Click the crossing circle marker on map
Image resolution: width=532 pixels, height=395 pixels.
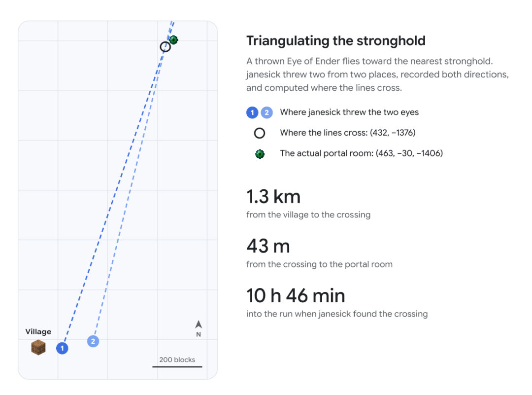(x=165, y=46)
